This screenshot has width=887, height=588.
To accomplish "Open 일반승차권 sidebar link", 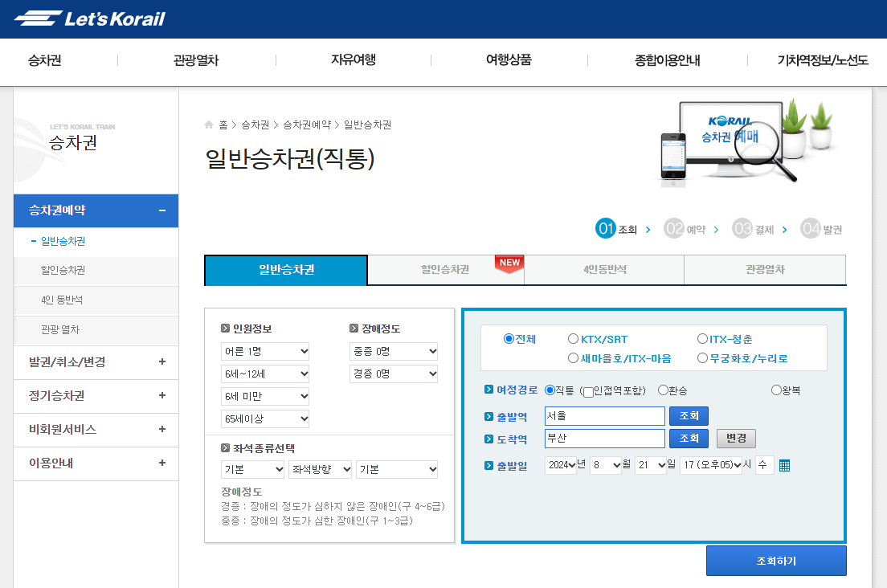I will tap(63, 242).
